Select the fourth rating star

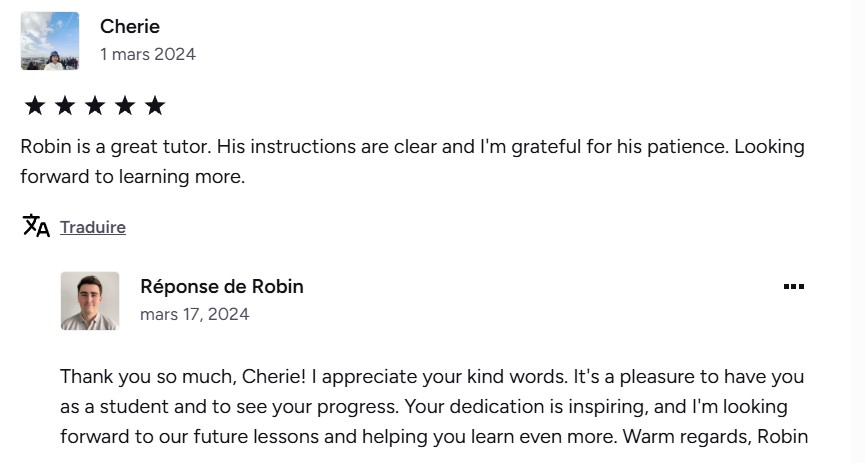[125, 105]
